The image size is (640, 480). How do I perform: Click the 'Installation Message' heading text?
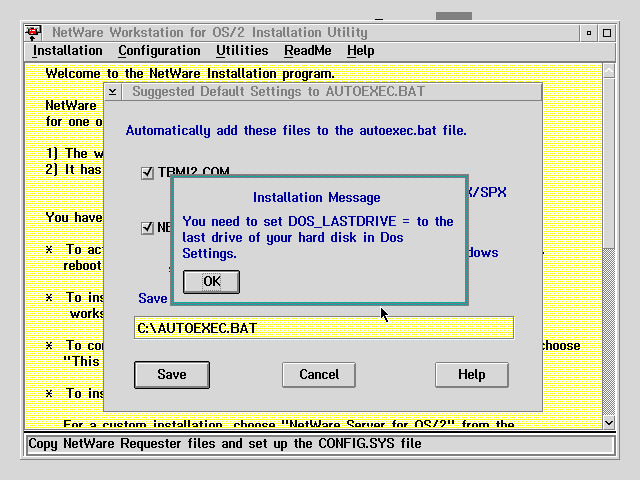click(316, 198)
